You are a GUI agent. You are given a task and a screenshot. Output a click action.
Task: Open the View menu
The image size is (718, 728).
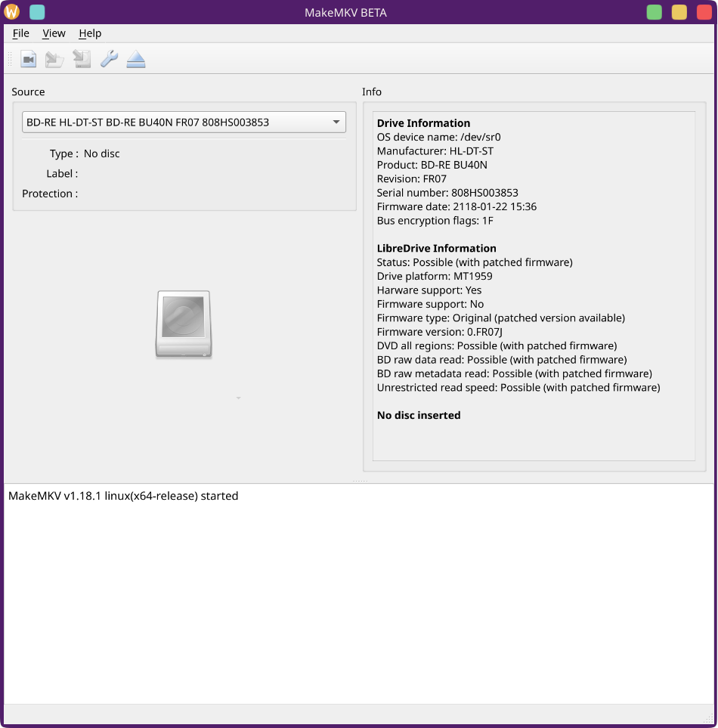(x=54, y=33)
